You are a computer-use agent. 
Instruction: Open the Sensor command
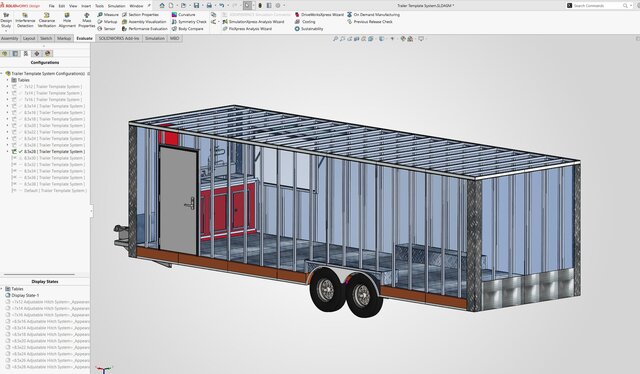[x=107, y=29]
